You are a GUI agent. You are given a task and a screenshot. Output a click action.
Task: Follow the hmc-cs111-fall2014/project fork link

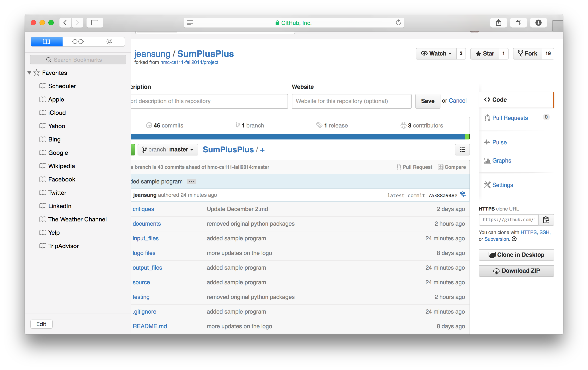coord(189,62)
